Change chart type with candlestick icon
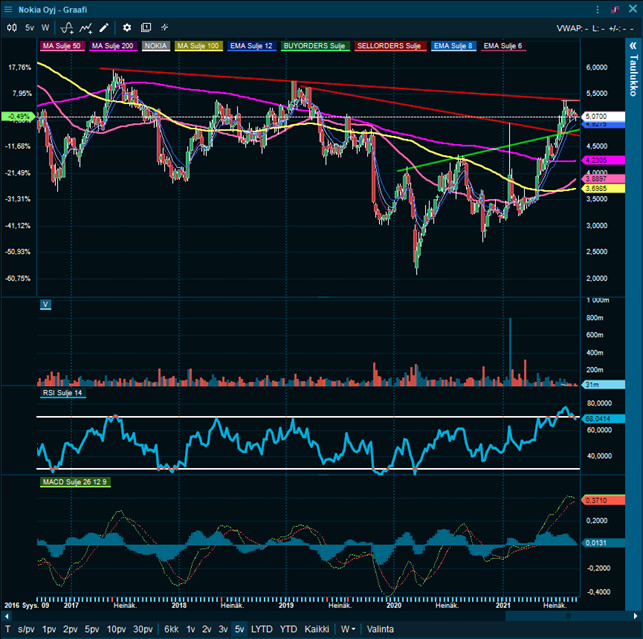The image size is (643, 639). [12, 27]
